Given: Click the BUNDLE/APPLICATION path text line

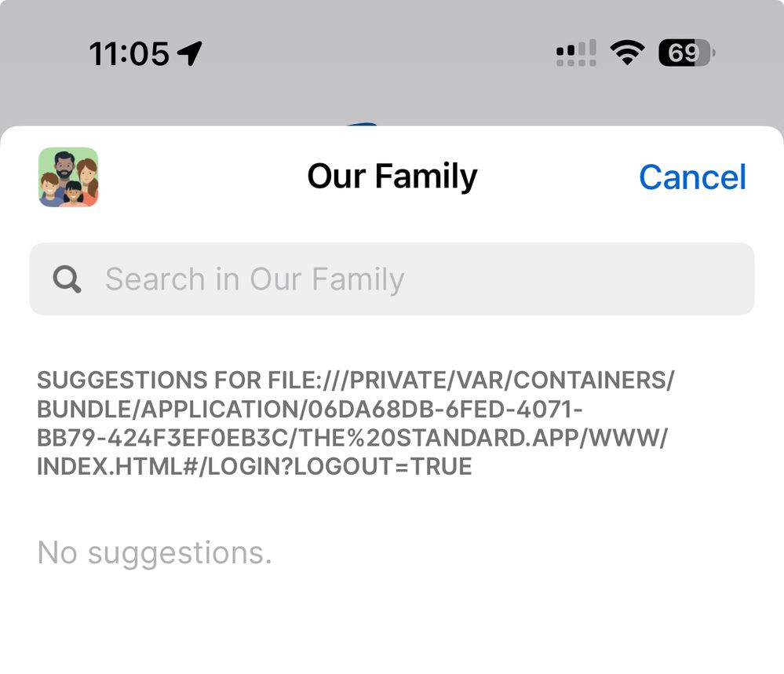Looking at the screenshot, I should point(310,410).
